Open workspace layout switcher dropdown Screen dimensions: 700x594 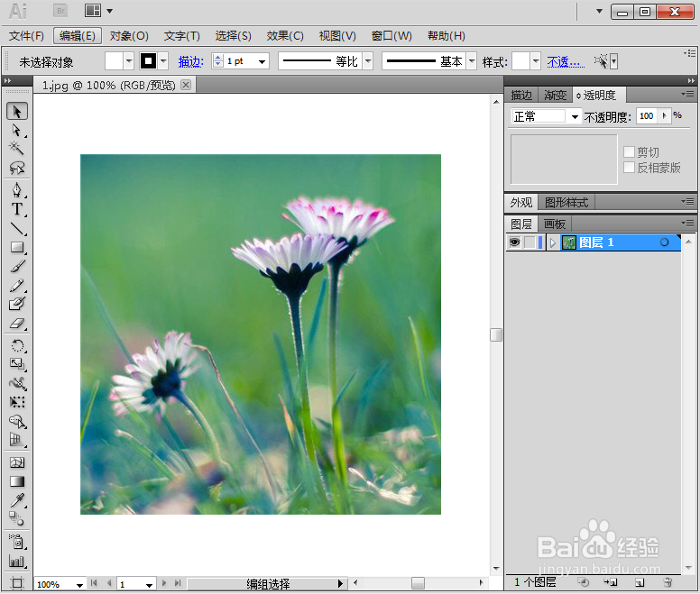pos(110,11)
